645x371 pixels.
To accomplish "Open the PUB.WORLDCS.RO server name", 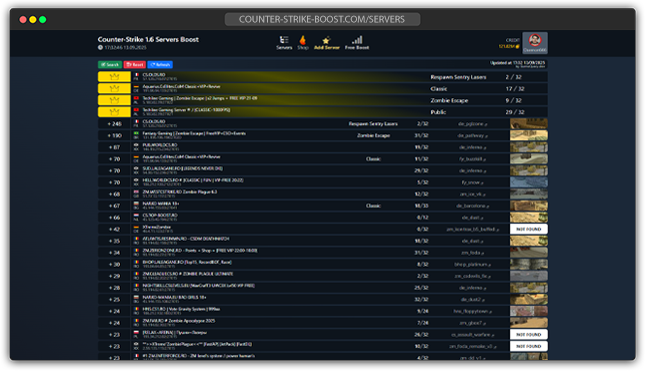I will [x=160, y=145].
